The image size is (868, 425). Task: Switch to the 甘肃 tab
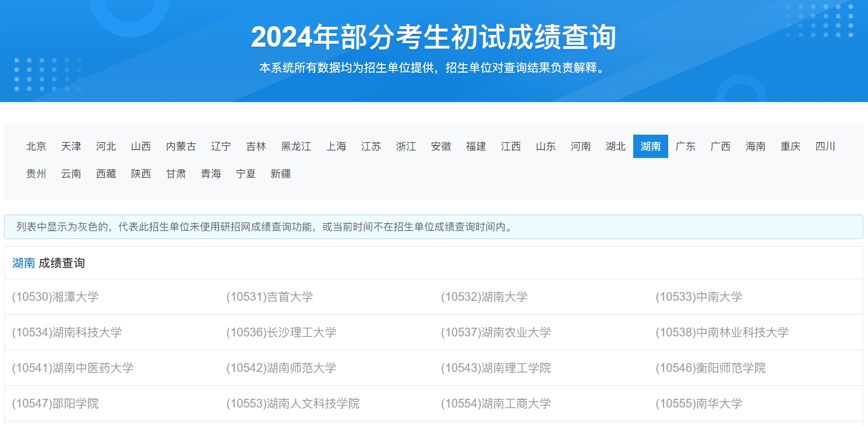coord(176,174)
